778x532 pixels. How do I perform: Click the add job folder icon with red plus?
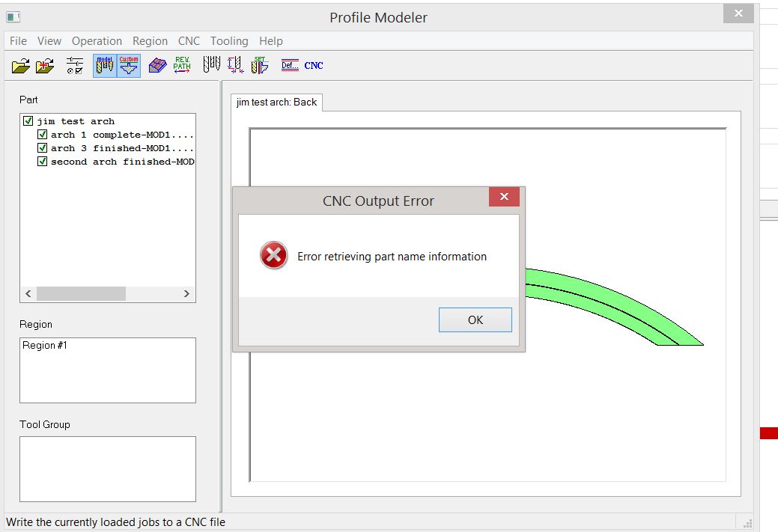pyautogui.click(x=45, y=66)
